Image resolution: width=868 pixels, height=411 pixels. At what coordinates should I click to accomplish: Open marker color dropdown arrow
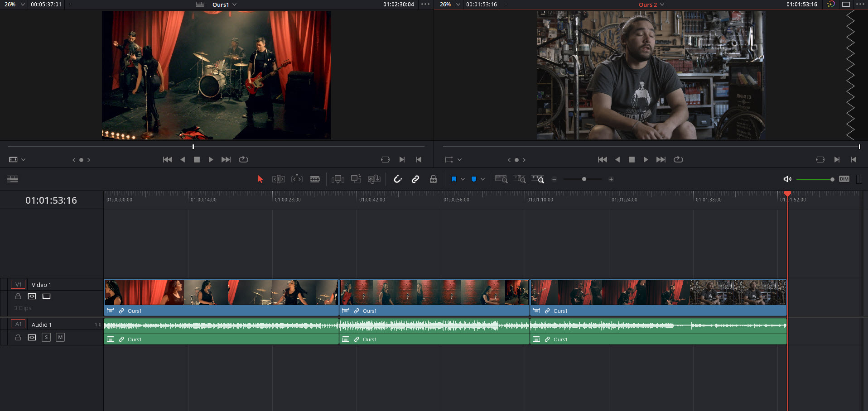coord(482,179)
